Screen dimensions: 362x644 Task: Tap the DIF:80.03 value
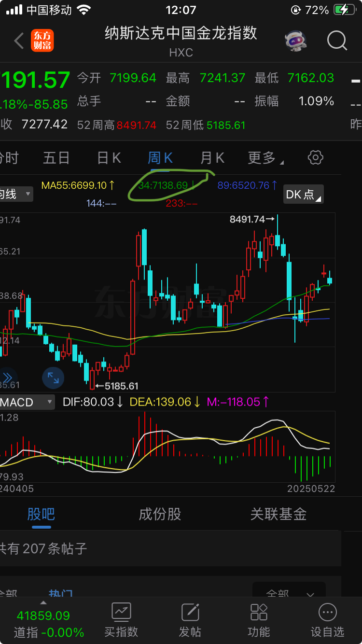coord(94,402)
